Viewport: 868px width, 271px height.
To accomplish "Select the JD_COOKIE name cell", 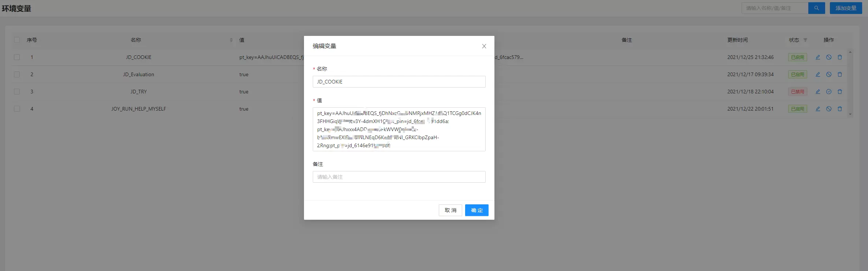I will coord(138,57).
